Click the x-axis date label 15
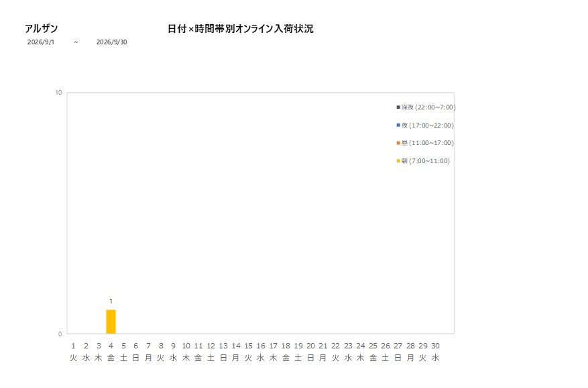This screenshot has width=588, height=388. point(248,346)
